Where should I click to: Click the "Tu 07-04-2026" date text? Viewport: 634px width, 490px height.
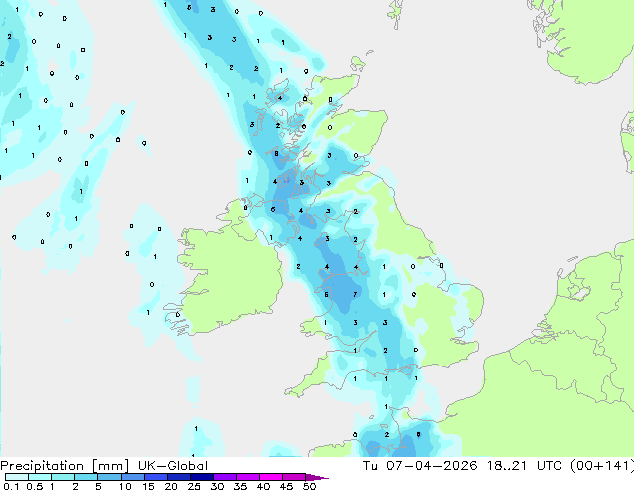tap(420, 466)
